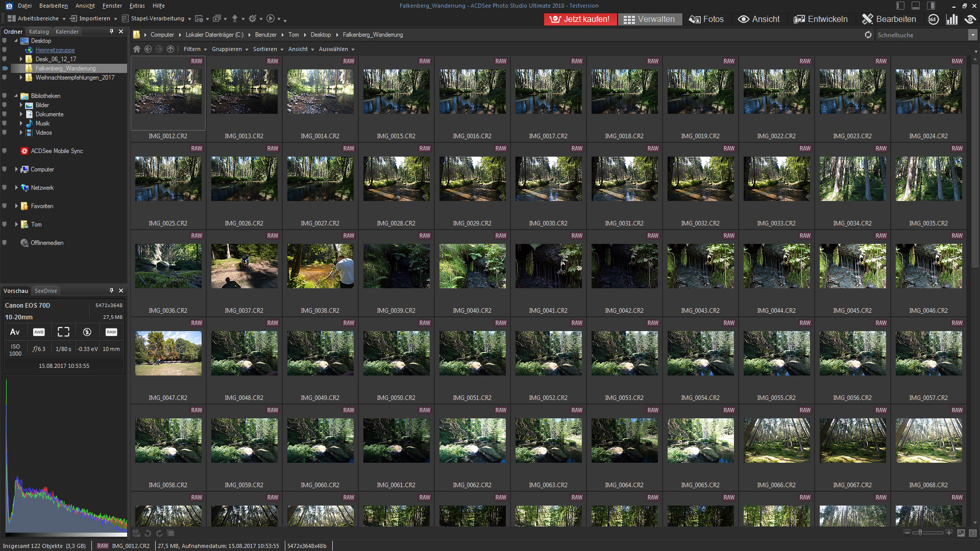Open the Schnellsuche dropdown arrow

973,35
